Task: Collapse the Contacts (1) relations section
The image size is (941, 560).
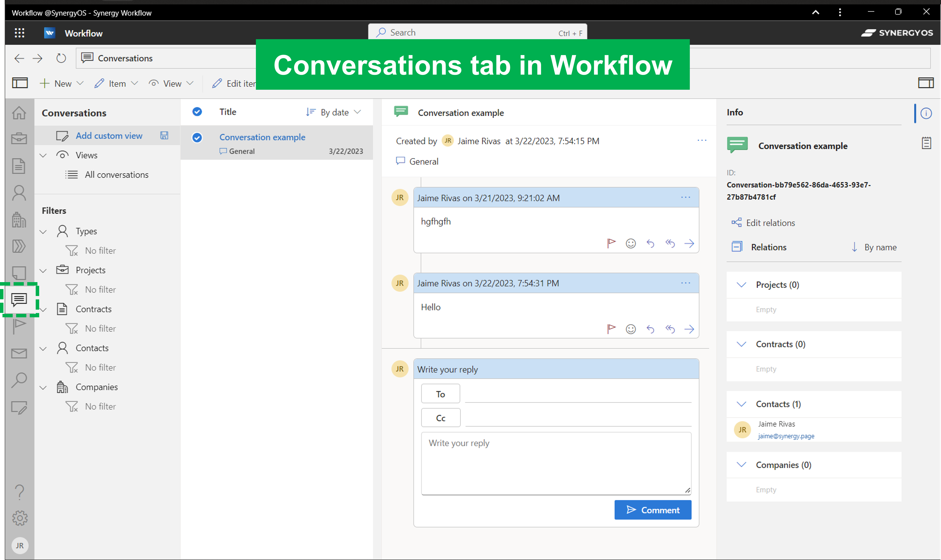Action: point(741,404)
